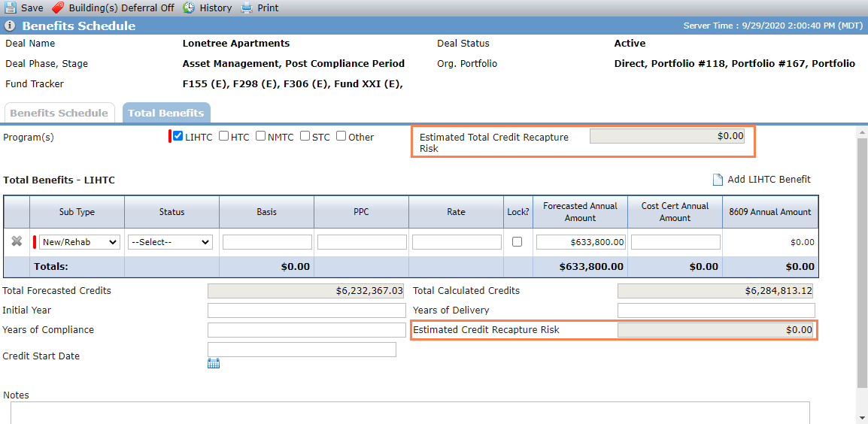Click the Add LIHTC Benefit link
The image size is (868, 424).
coord(769,180)
